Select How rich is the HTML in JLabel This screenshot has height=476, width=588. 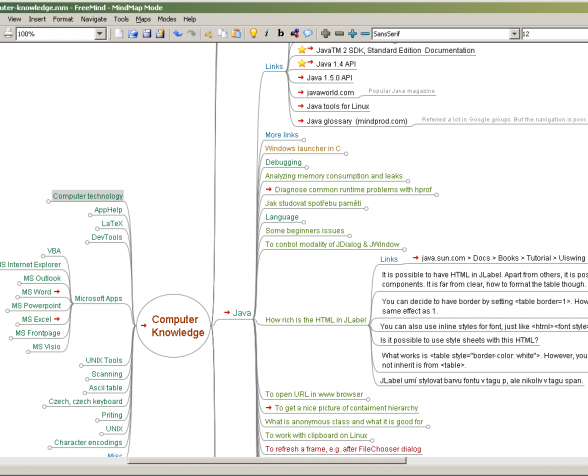tap(315, 320)
